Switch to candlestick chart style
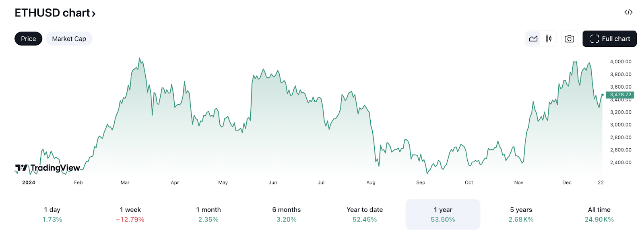The width and height of the screenshot is (644, 234). pyautogui.click(x=549, y=39)
